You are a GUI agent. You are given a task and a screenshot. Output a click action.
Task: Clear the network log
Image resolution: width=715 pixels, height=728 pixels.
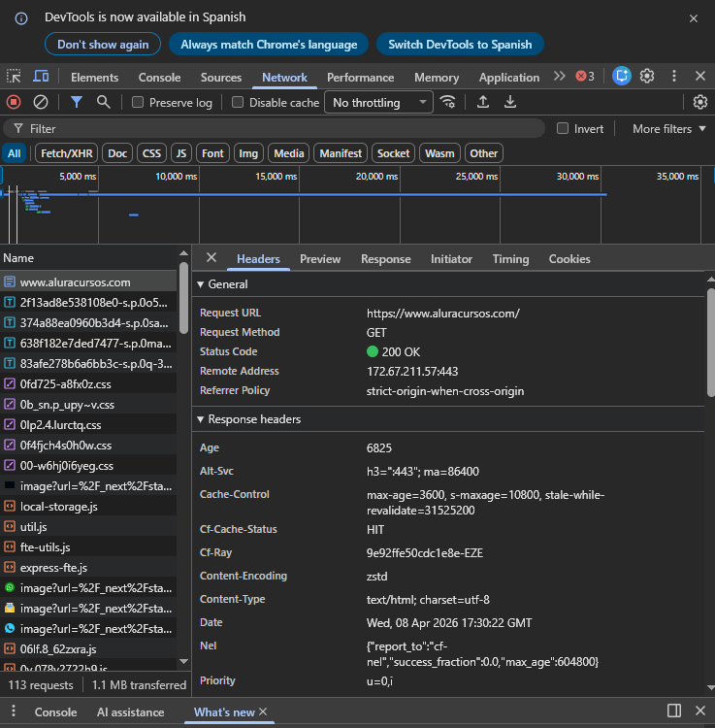pos(41,102)
